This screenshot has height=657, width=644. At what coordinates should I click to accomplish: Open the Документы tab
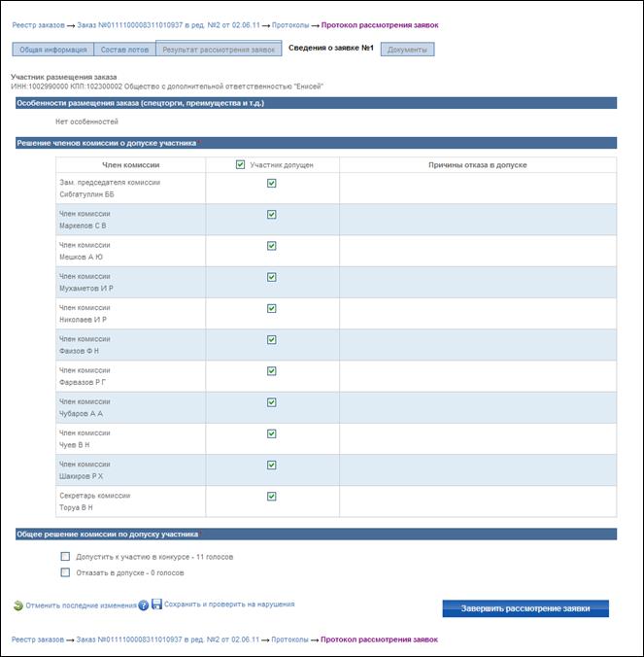pyautogui.click(x=407, y=50)
